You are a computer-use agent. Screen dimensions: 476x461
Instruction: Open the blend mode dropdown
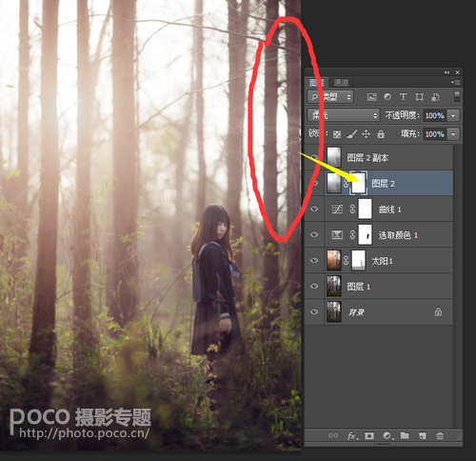point(344,115)
